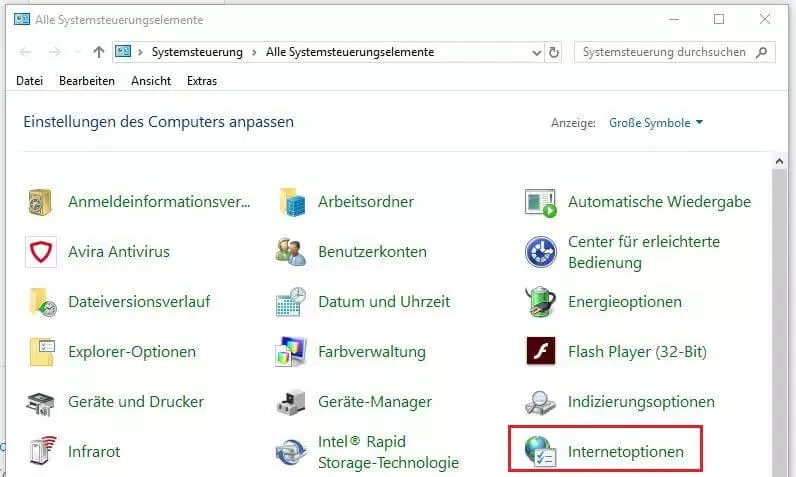Open the Extras menu
Viewport: 796px width, 477px height.
coord(202,81)
